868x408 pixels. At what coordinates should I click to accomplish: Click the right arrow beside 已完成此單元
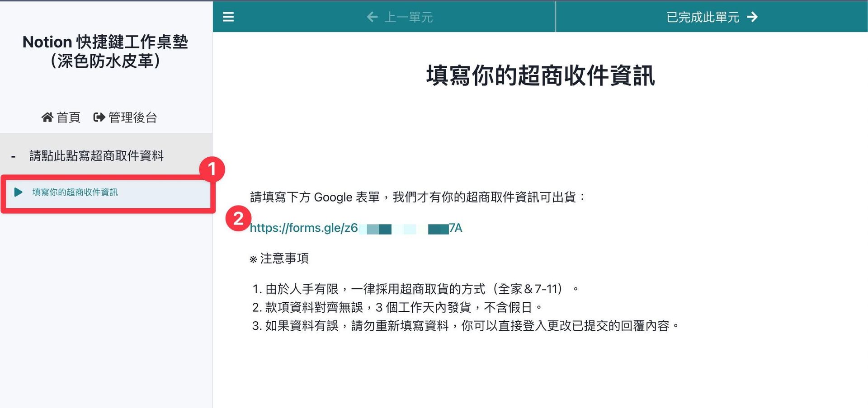(x=752, y=17)
